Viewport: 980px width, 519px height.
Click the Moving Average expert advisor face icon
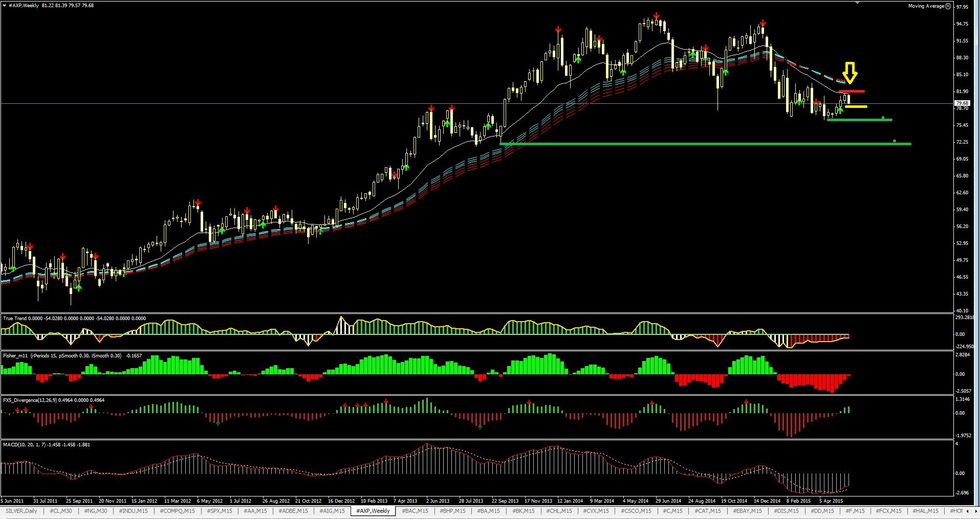coord(948,6)
